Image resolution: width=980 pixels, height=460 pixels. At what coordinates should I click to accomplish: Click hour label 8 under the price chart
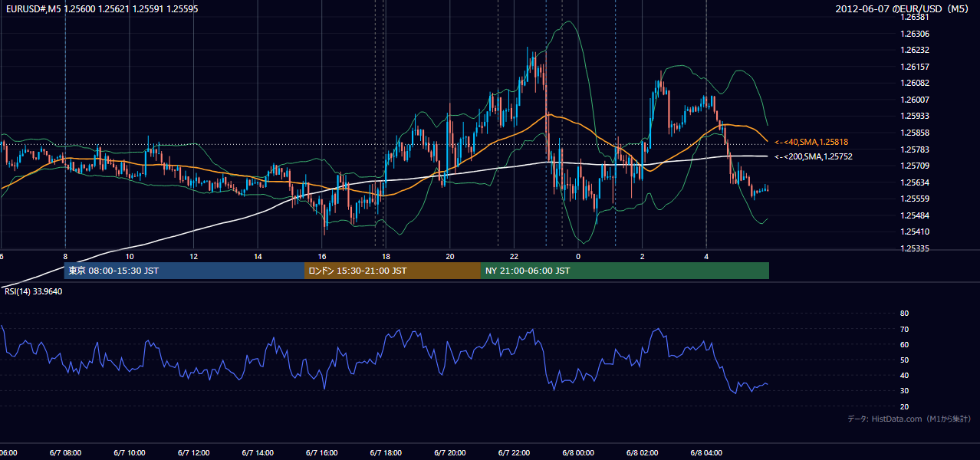65,256
